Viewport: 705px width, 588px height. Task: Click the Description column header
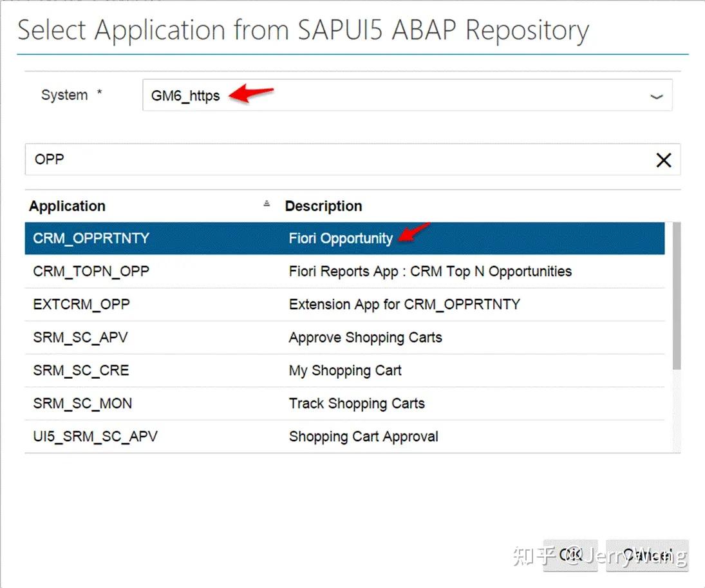(x=324, y=206)
